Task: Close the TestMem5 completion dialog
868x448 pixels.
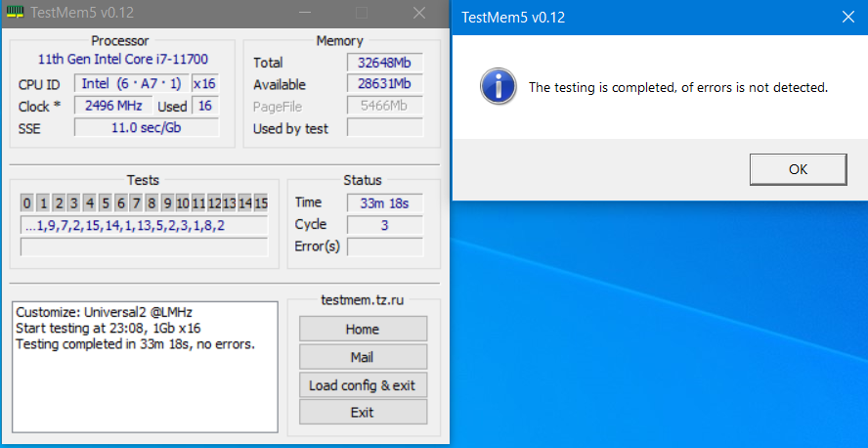Action: click(846, 17)
